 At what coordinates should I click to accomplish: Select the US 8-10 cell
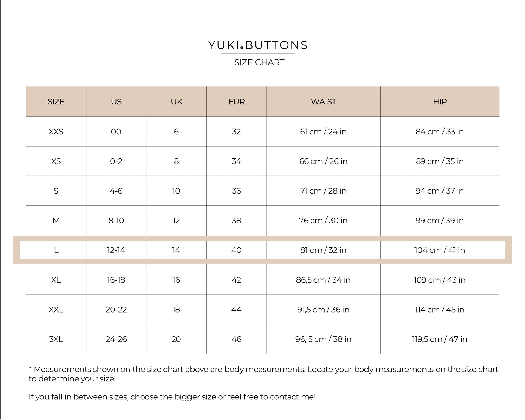(x=116, y=221)
